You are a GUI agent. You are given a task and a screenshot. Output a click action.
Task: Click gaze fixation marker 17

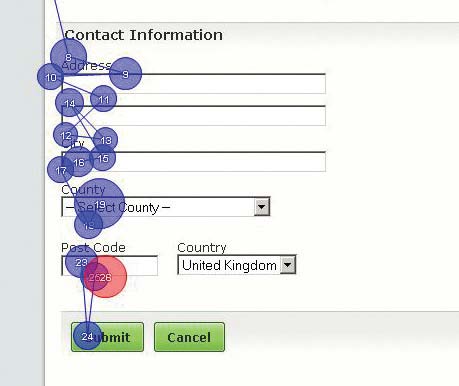click(61, 170)
